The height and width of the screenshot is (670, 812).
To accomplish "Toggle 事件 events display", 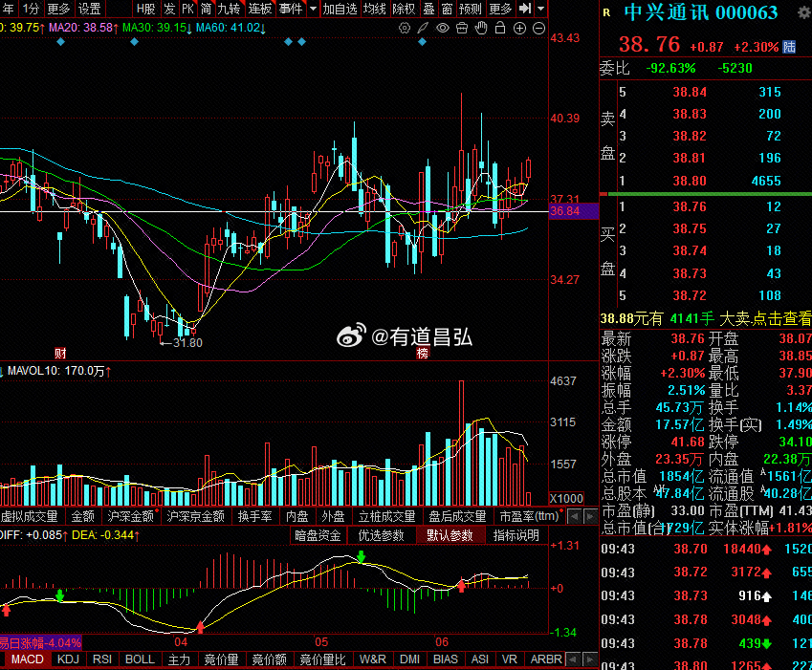I will tap(291, 9).
